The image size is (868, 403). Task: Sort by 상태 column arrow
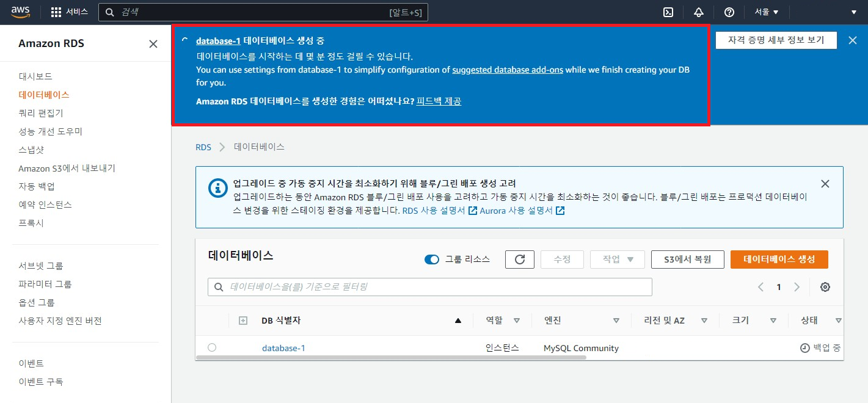click(x=839, y=321)
